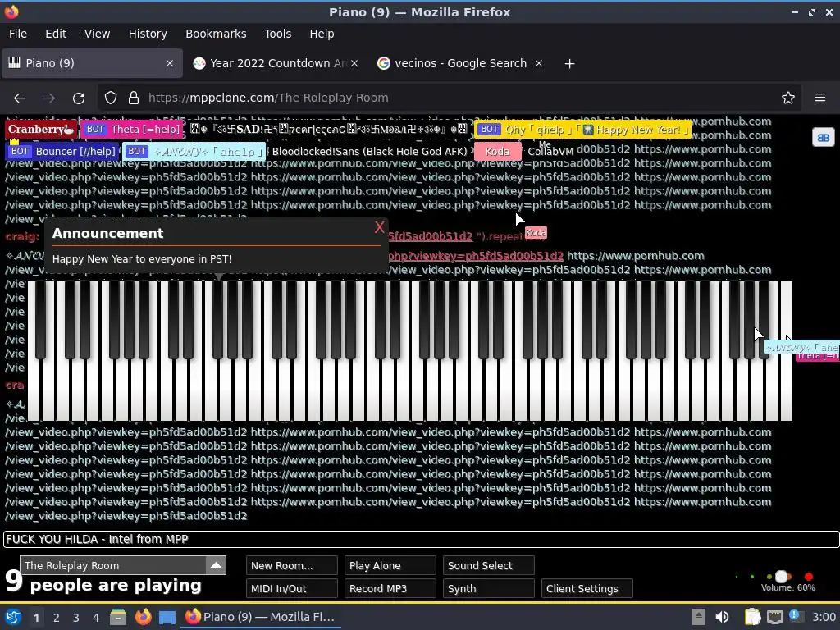Open the Tools menu
The height and width of the screenshot is (630, 840).
pos(277,34)
